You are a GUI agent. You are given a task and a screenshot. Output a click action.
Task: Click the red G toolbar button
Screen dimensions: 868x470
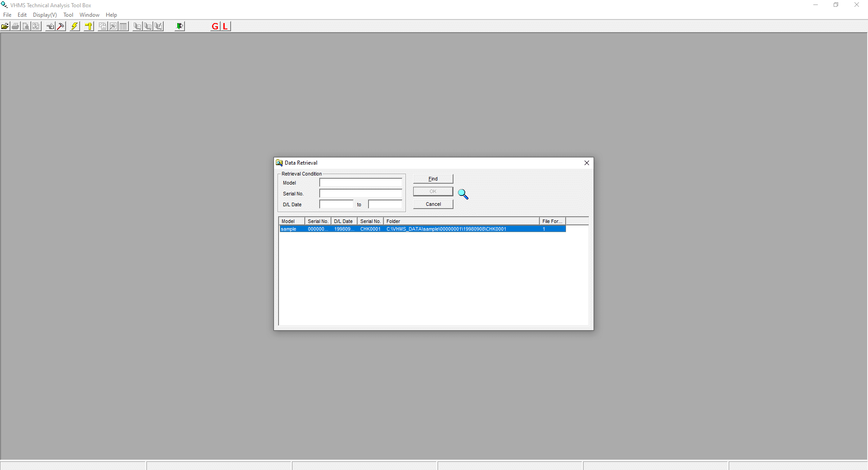point(215,26)
